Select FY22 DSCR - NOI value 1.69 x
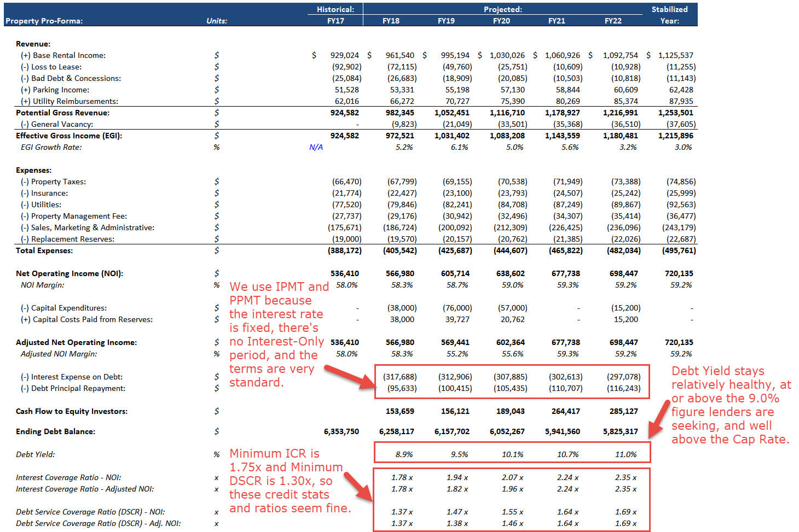This screenshot has width=799, height=532. tap(626, 512)
